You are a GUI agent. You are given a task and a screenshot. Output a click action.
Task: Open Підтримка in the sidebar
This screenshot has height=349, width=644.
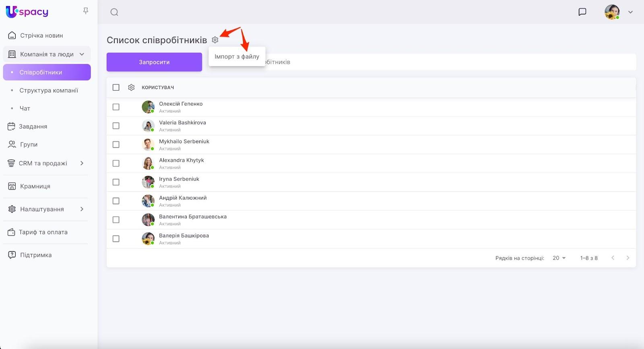click(x=36, y=255)
